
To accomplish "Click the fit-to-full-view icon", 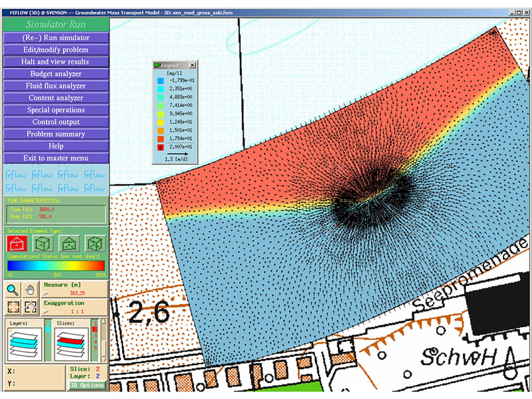I will point(13,307).
